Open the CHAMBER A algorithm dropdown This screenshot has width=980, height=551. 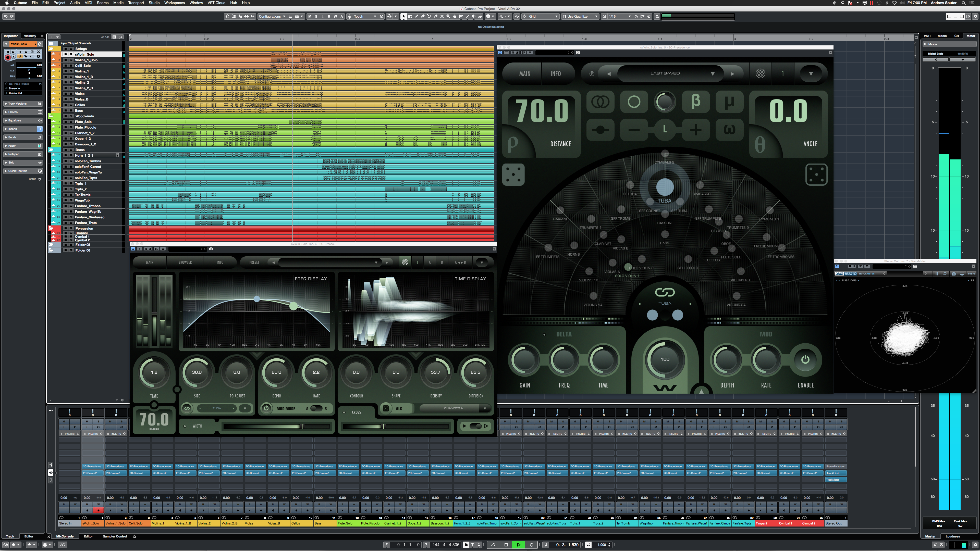[455, 408]
